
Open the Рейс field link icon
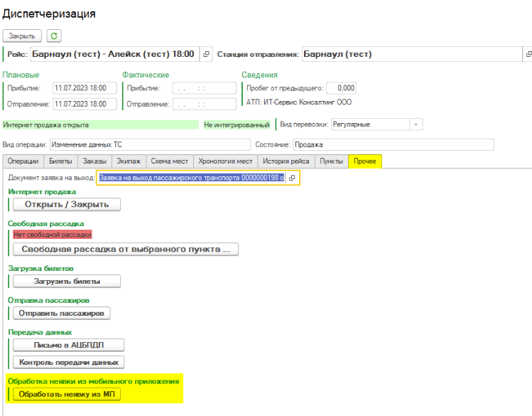pyautogui.click(x=206, y=54)
